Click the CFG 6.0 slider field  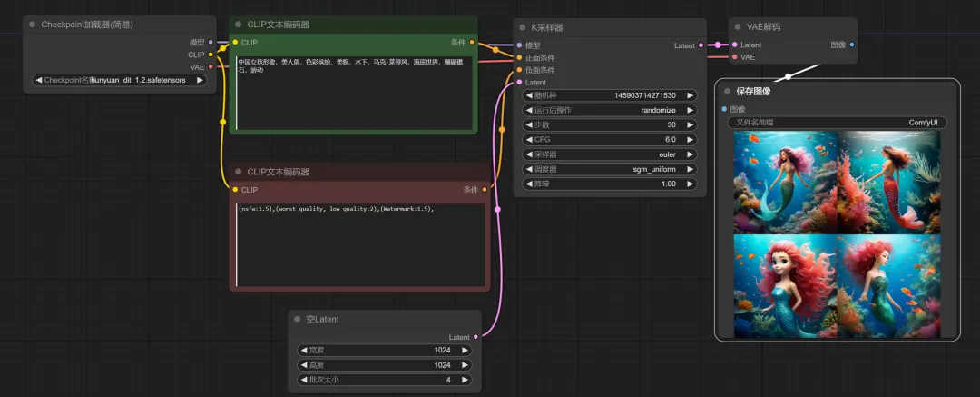coord(610,139)
